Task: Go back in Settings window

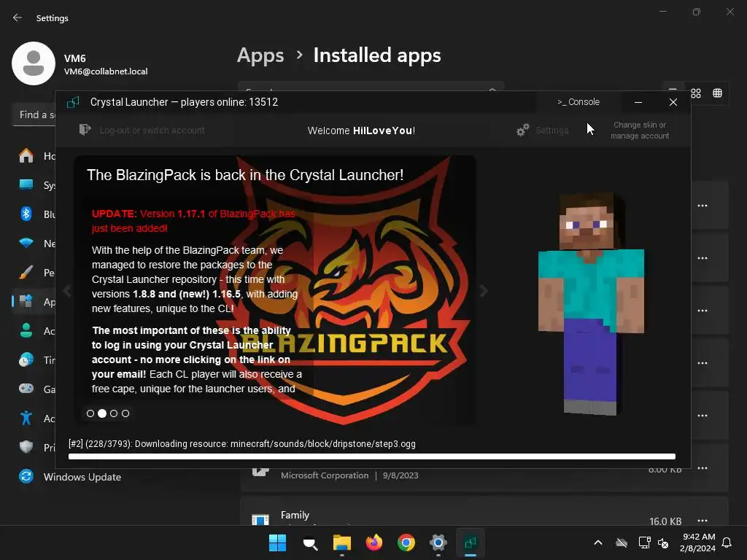Action: point(18,17)
